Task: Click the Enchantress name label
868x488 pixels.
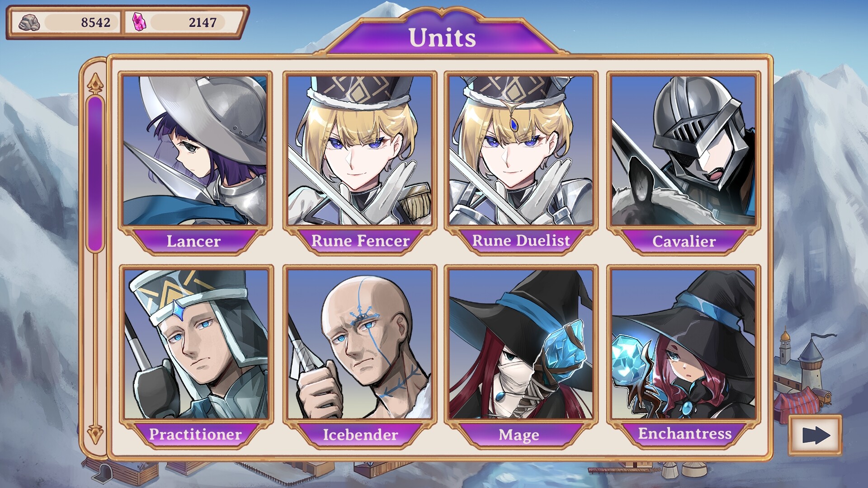Action: pos(684,434)
